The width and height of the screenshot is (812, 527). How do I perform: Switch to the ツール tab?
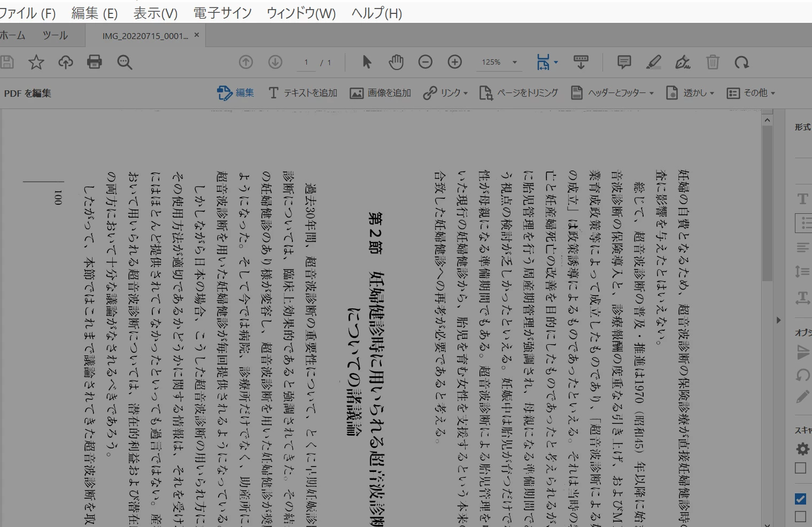[x=55, y=35]
